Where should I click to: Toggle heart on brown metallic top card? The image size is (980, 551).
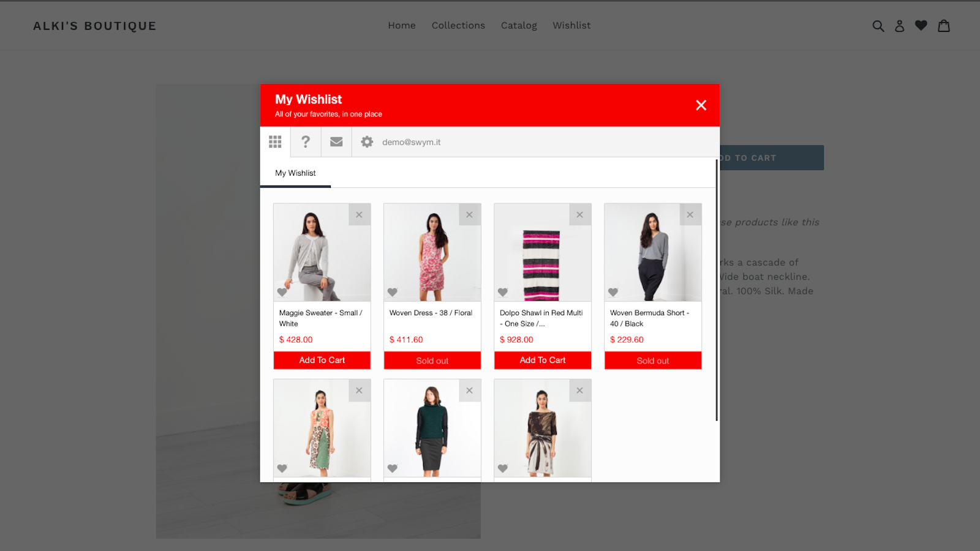click(503, 468)
